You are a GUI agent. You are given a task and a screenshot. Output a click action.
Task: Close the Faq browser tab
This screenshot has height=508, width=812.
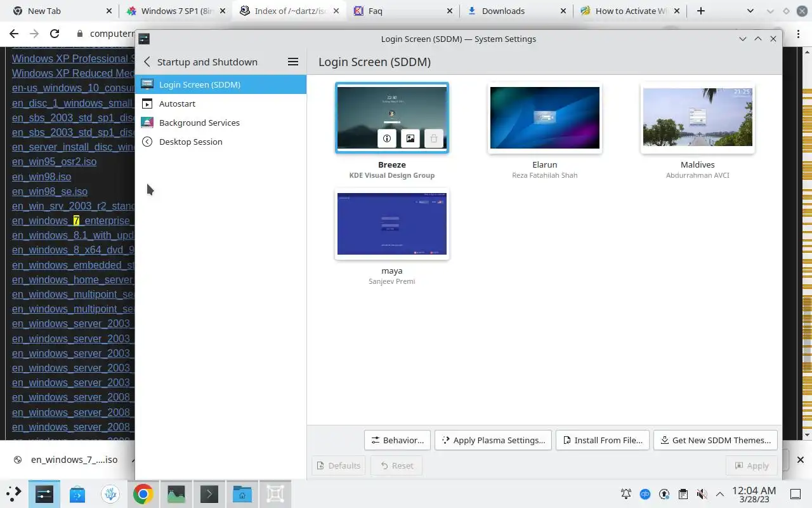pyautogui.click(x=450, y=11)
